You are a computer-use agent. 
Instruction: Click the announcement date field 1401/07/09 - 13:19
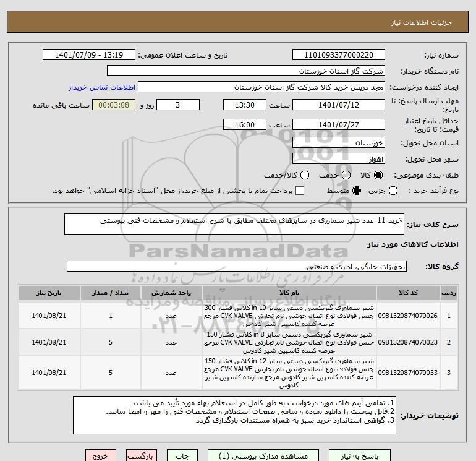89,54
